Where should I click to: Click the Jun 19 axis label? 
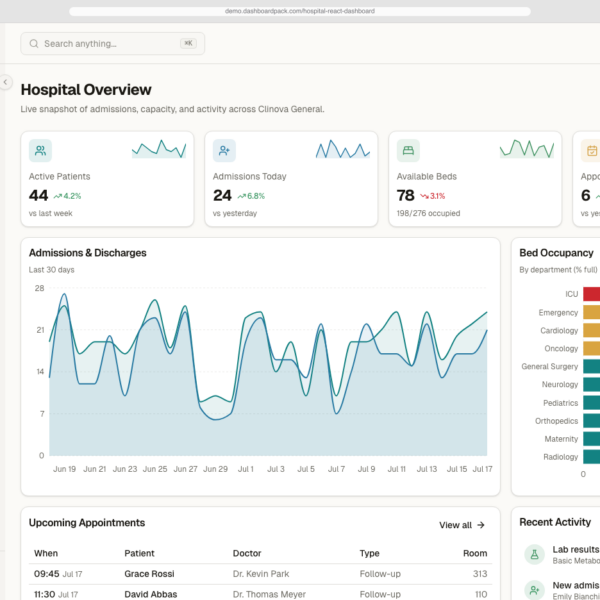64,469
